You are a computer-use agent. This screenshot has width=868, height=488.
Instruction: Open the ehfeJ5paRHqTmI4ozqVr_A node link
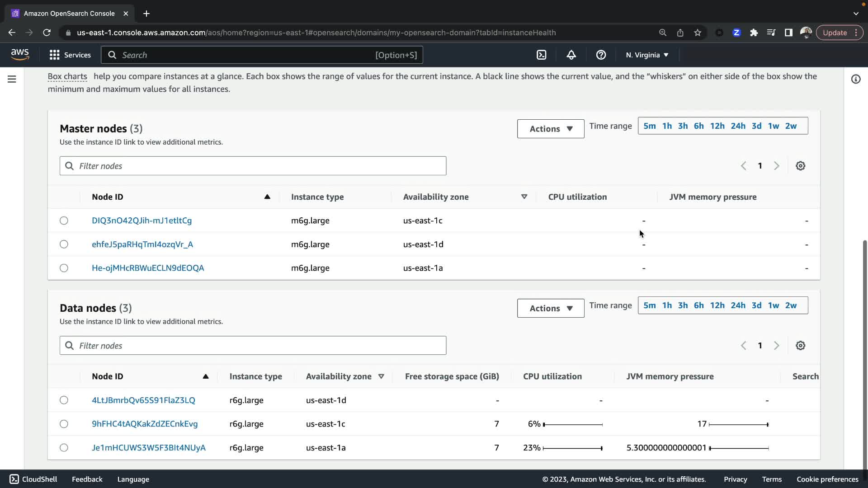click(x=142, y=244)
